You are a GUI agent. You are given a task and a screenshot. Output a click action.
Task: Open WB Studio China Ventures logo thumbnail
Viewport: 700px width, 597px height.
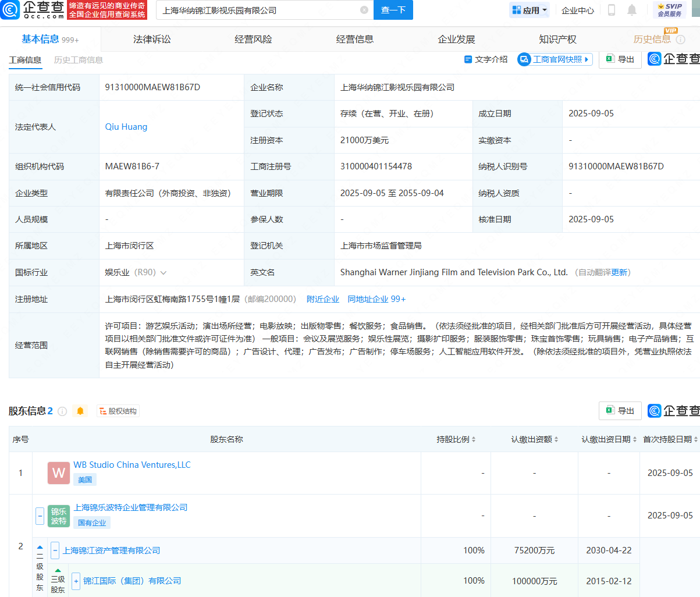59,473
